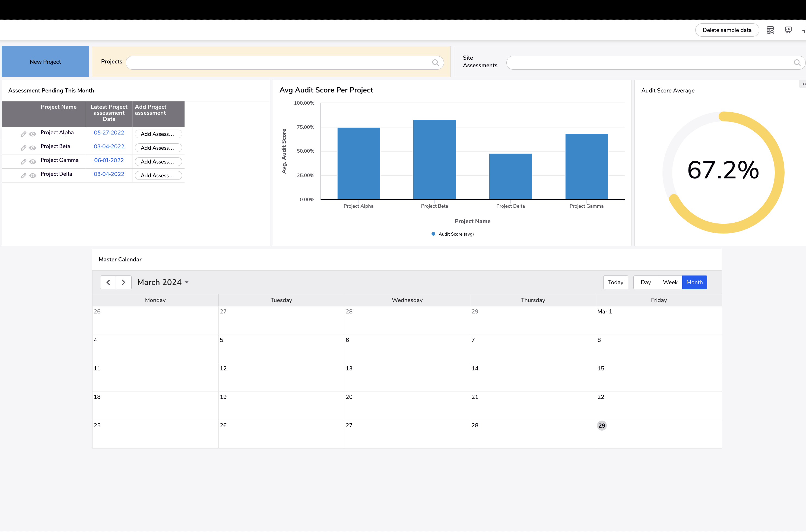Click the search icon in Projects field
Viewport: 806px width, 532px height.
point(436,62)
